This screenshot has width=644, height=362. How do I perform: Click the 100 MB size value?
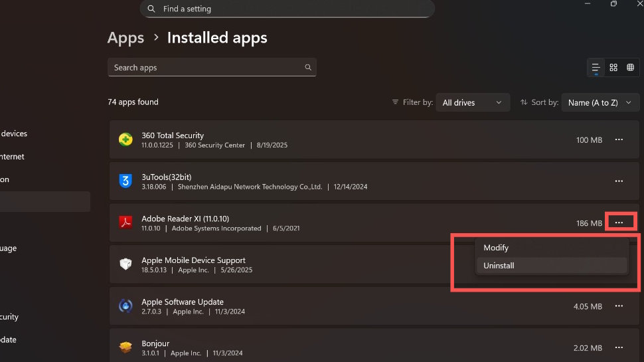[589, 140]
